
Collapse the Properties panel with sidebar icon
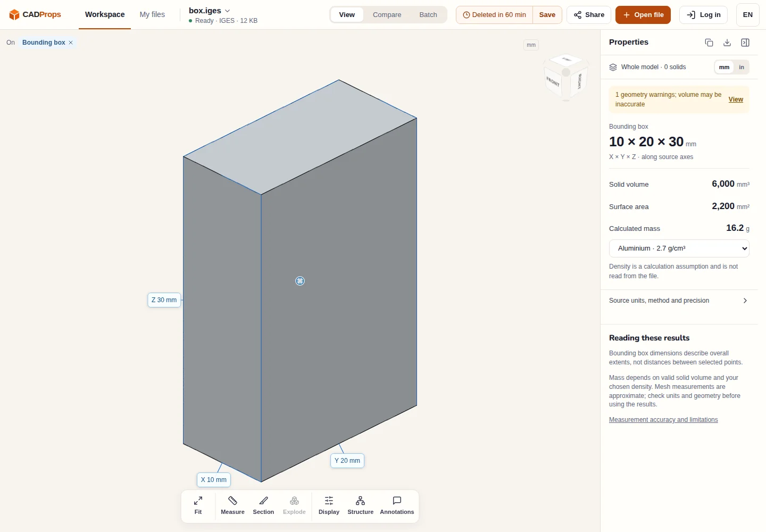[745, 43]
